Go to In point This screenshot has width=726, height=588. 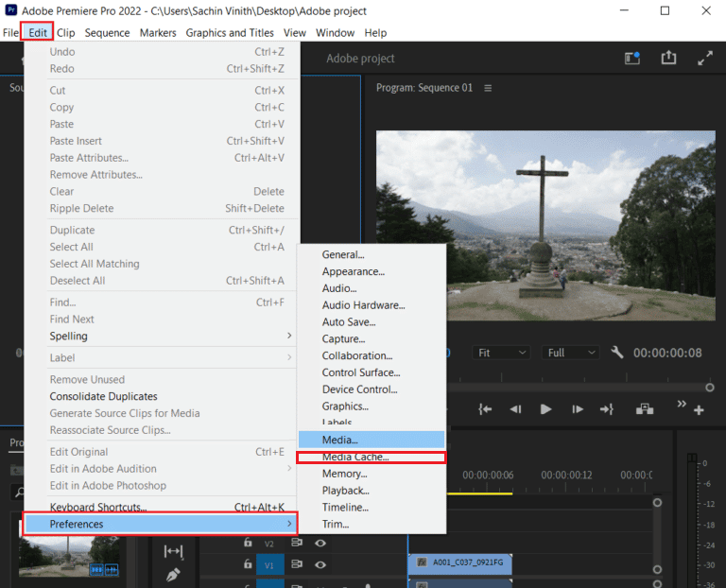coord(485,409)
